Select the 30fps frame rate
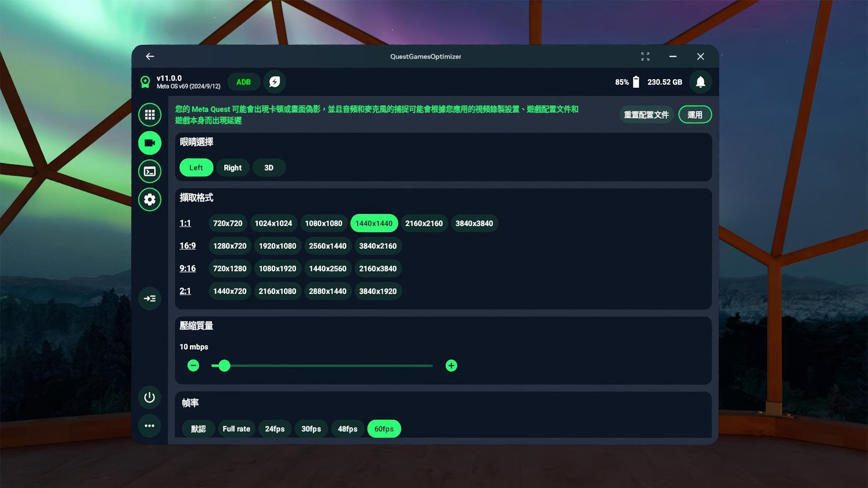The image size is (868, 488). [x=311, y=429]
